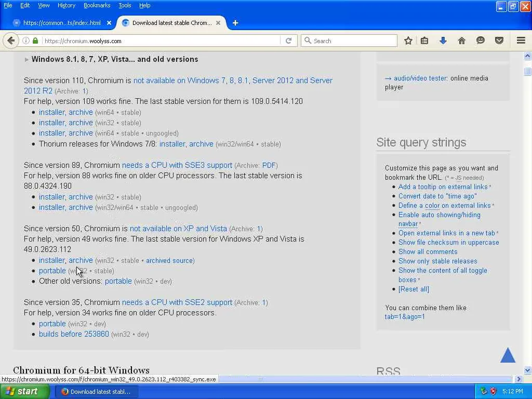
Task: Go to the home page icon
Action: [461, 41]
